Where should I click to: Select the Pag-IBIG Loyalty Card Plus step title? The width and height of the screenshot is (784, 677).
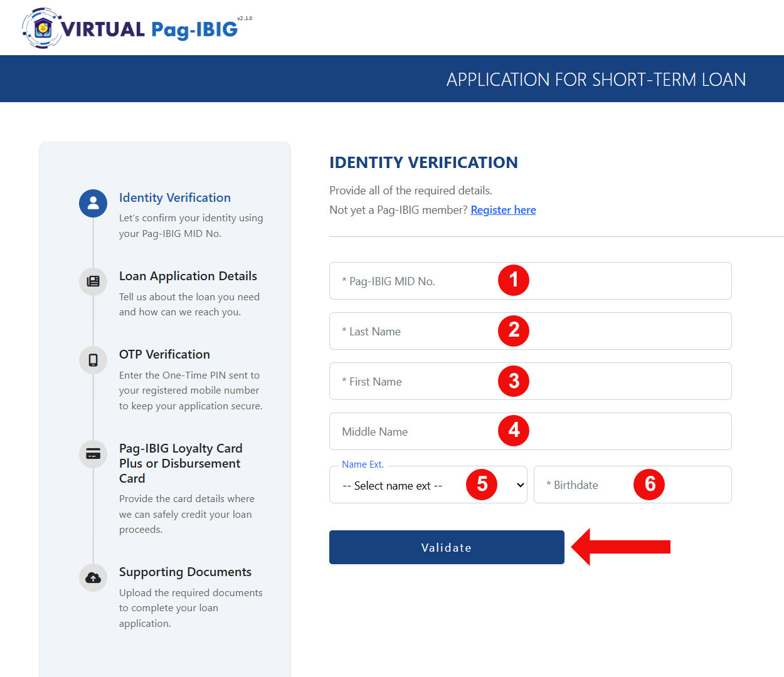181,463
